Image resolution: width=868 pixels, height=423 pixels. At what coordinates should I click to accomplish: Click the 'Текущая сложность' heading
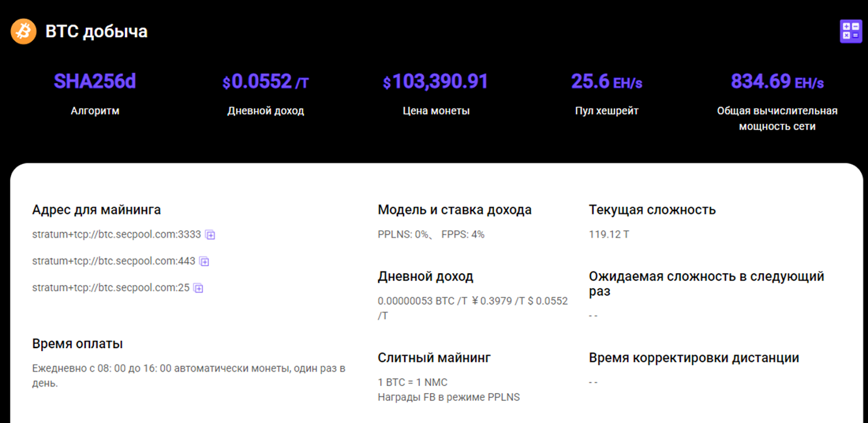(652, 210)
